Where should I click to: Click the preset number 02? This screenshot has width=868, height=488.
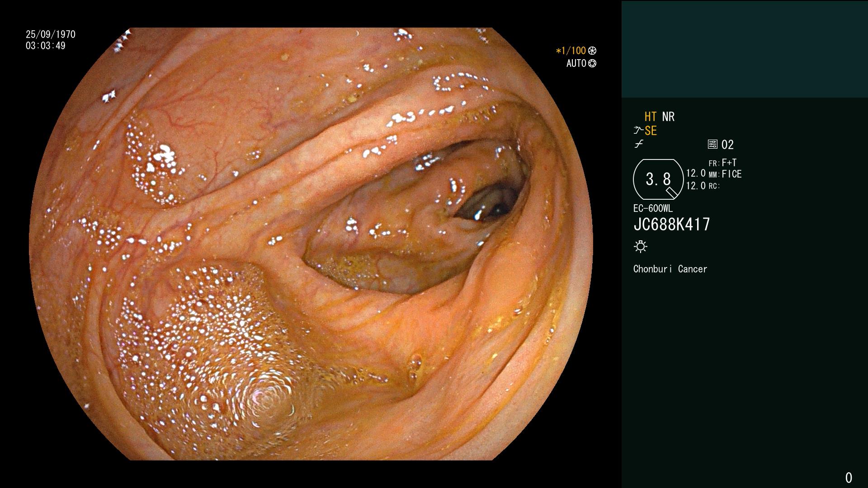coord(727,145)
